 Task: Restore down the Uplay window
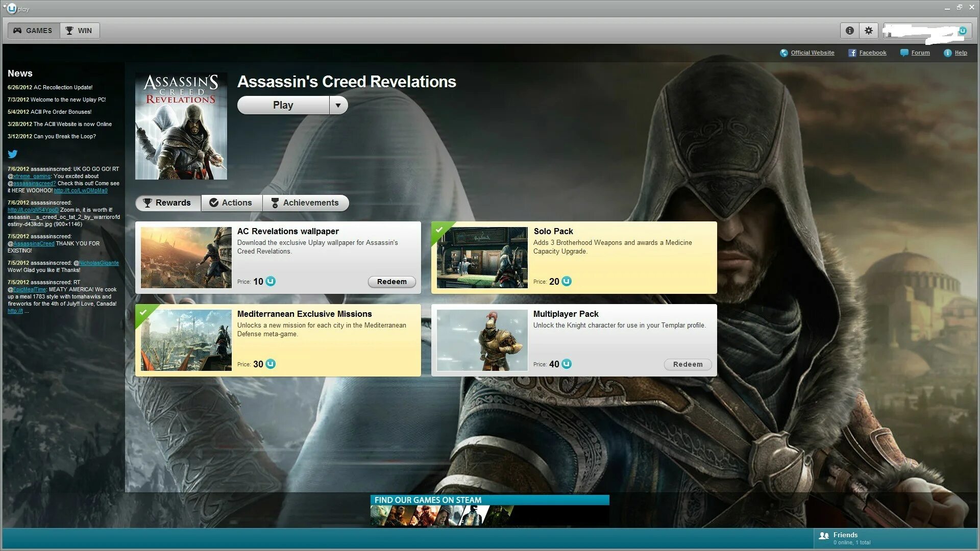959,8
